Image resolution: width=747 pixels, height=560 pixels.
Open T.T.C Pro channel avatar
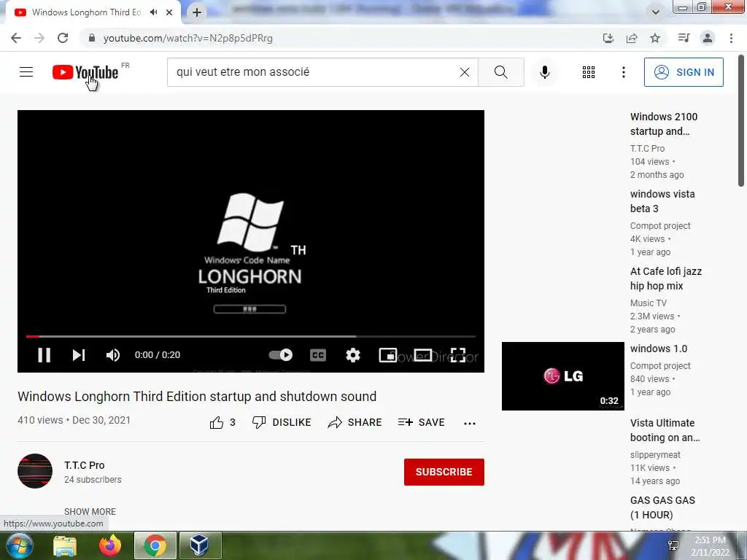pyautogui.click(x=35, y=471)
